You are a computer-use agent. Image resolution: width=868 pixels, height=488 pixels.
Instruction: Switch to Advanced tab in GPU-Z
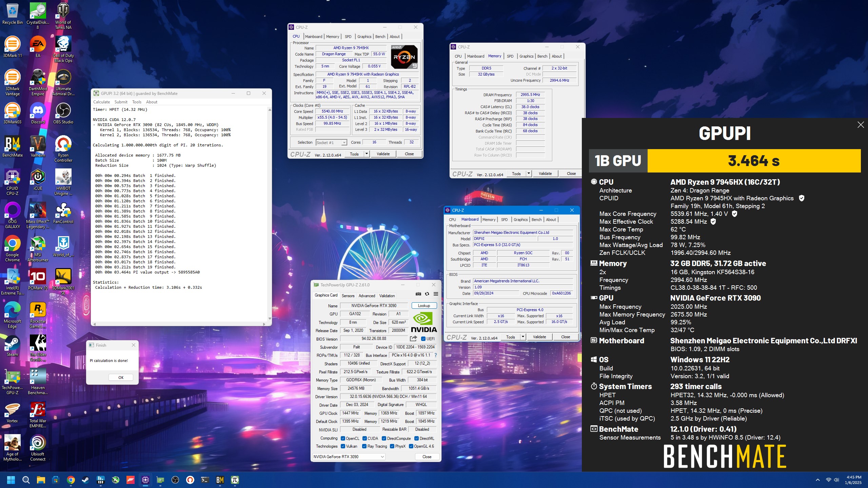point(367,296)
